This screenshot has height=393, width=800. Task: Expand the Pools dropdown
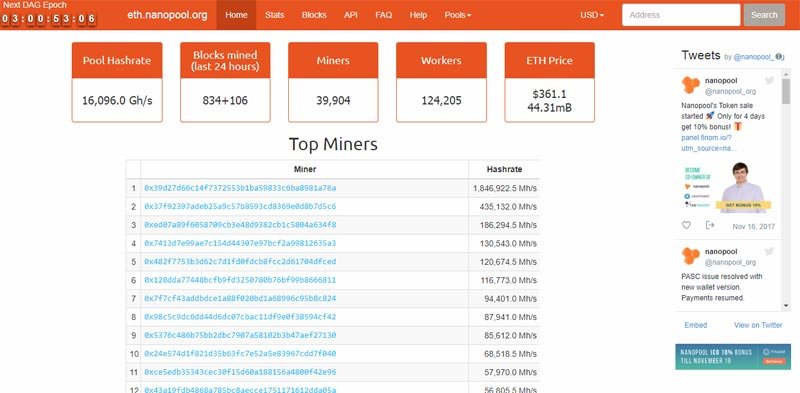[457, 15]
